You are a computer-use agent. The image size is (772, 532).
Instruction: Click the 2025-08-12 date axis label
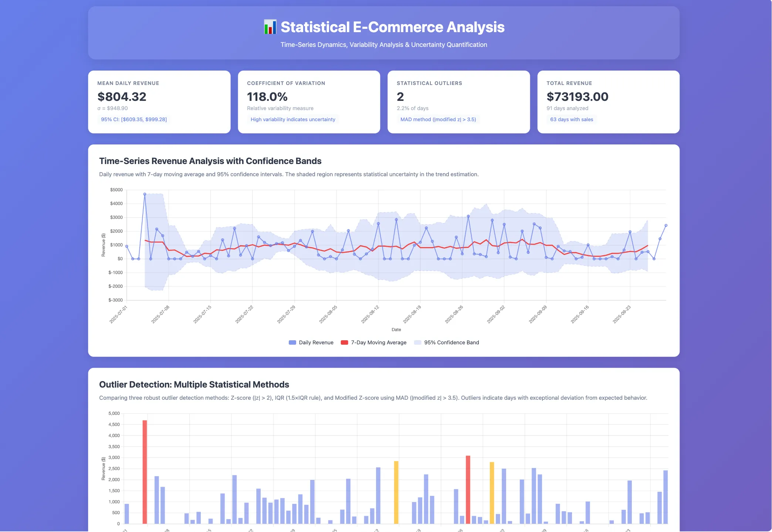pos(370,314)
